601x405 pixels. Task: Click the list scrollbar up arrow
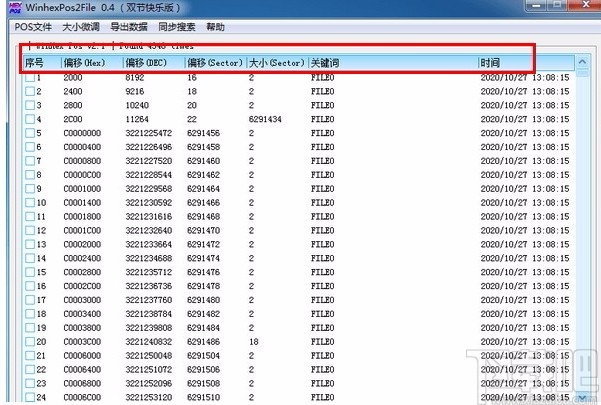tap(582, 62)
